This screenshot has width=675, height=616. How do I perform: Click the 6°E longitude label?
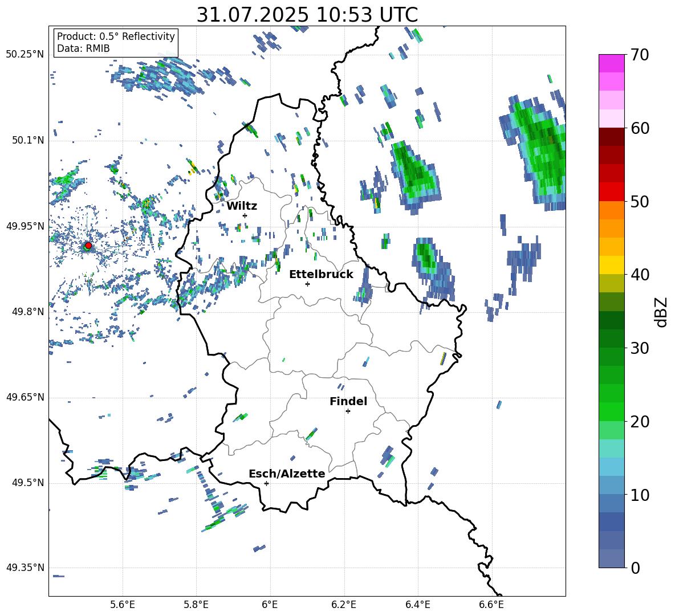(x=270, y=605)
